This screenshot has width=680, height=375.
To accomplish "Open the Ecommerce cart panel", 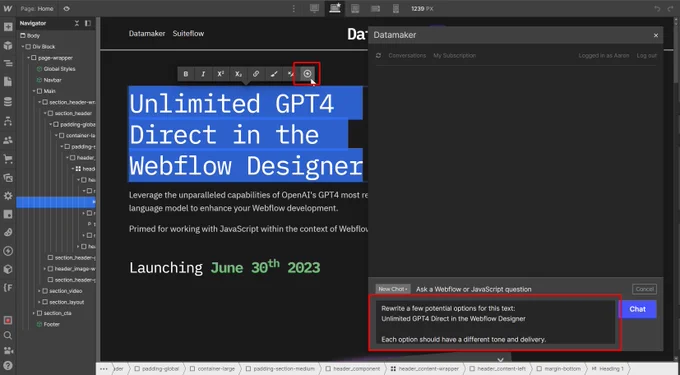I will coord(8,159).
